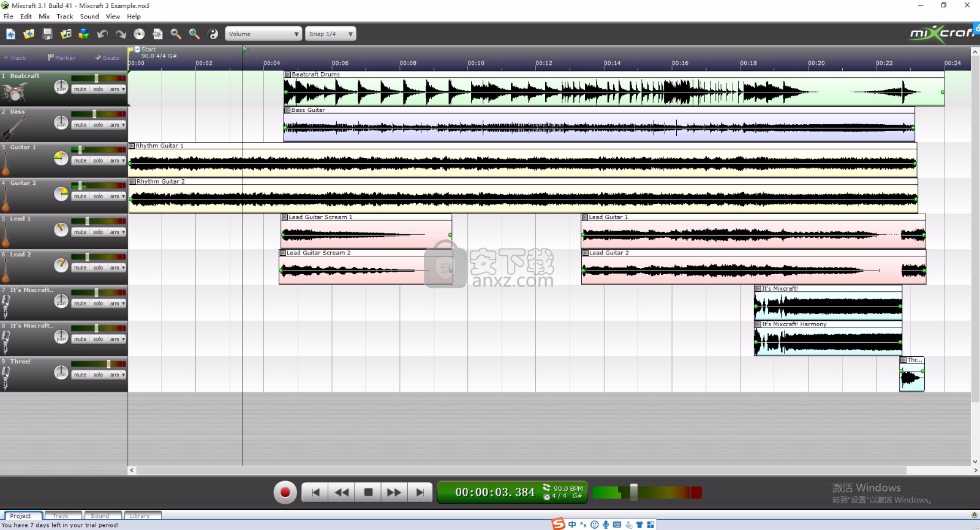
Task: Select the Lead Guitar Scream 1 clip
Action: click(366, 231)
